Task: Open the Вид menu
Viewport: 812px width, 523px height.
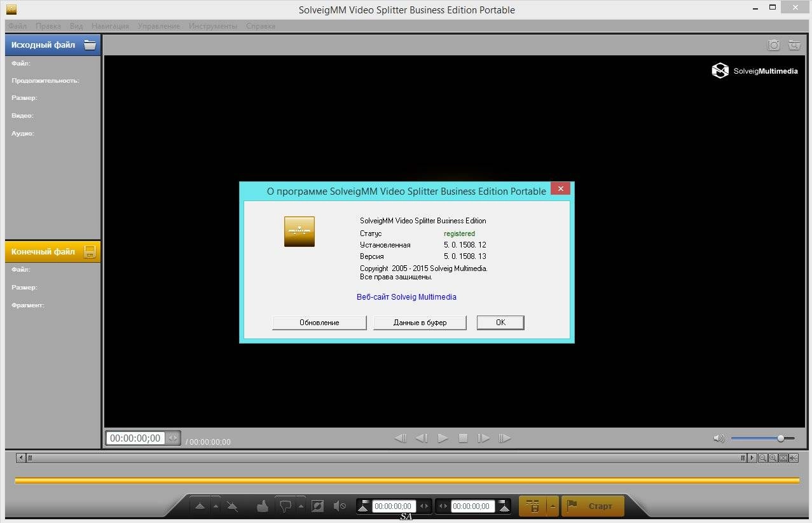Action: (x=76, y=26)
